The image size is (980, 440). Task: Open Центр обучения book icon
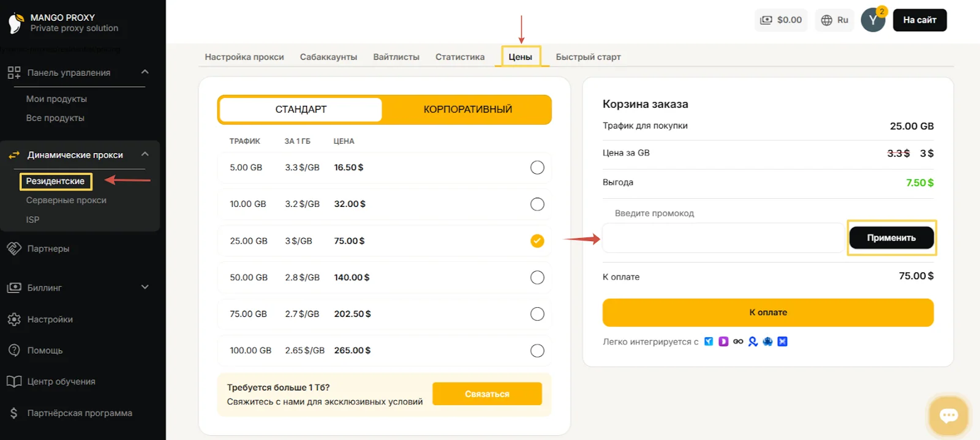pyautogui.click(x=14, y=381)
